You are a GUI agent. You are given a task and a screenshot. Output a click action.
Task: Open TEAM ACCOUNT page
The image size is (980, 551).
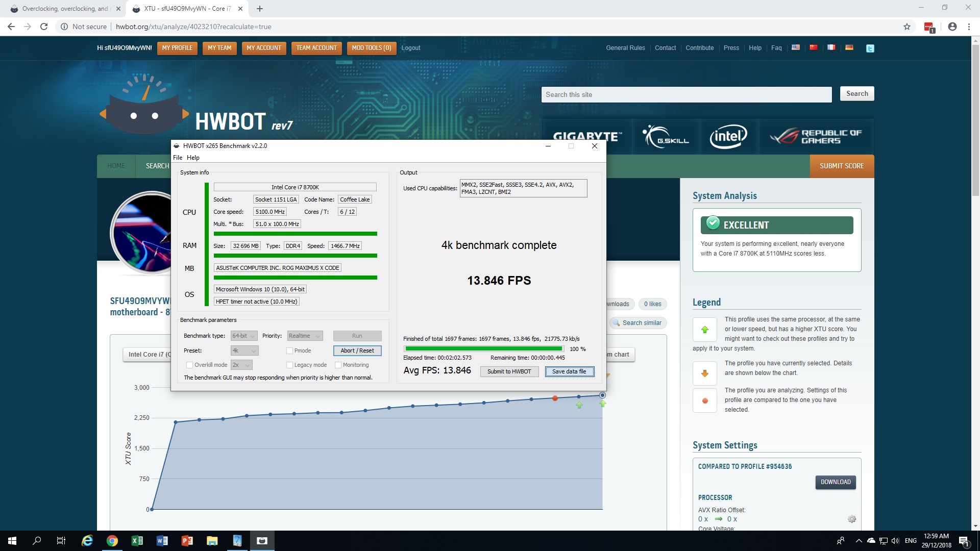pyautogui.click(x=316, y=48)
